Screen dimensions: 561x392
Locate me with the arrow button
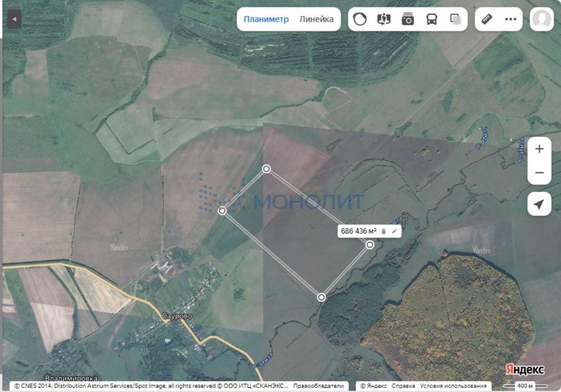(539, 204)
